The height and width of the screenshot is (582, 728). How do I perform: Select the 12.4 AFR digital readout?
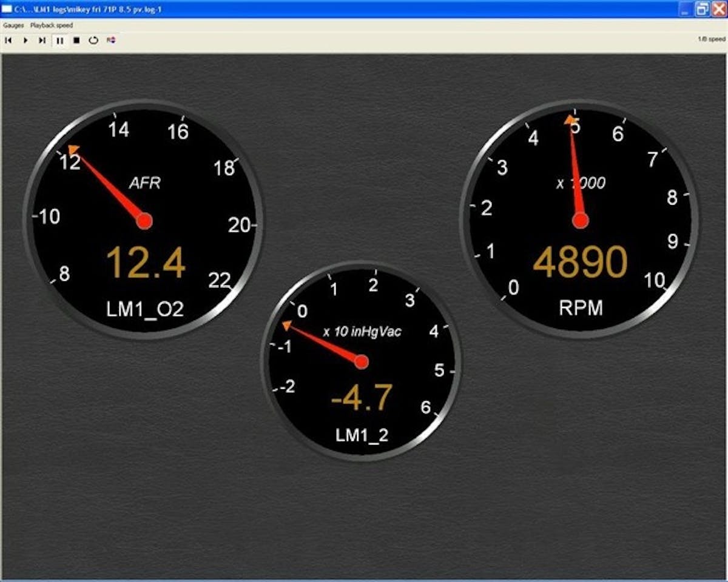pyautogui.click(x=146, y=264)
